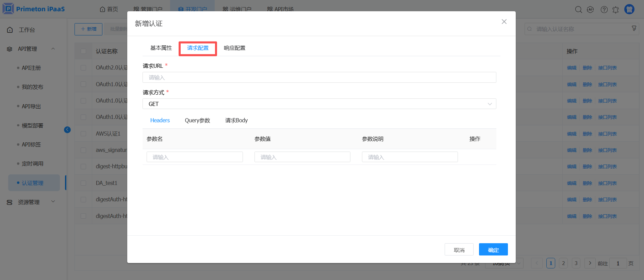Click the user avatar icon
Screen dimensions: 644x280
629,9
